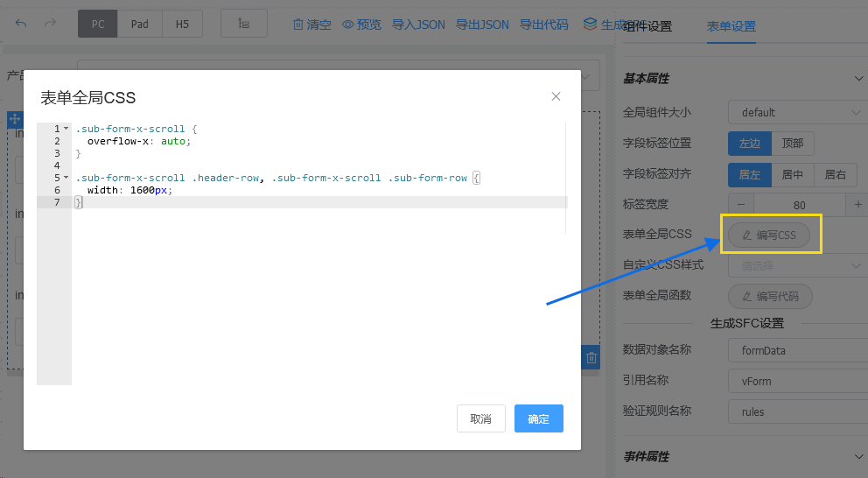Click the 编写CSS button
The image size is (868, 478).
pos(769,235)
